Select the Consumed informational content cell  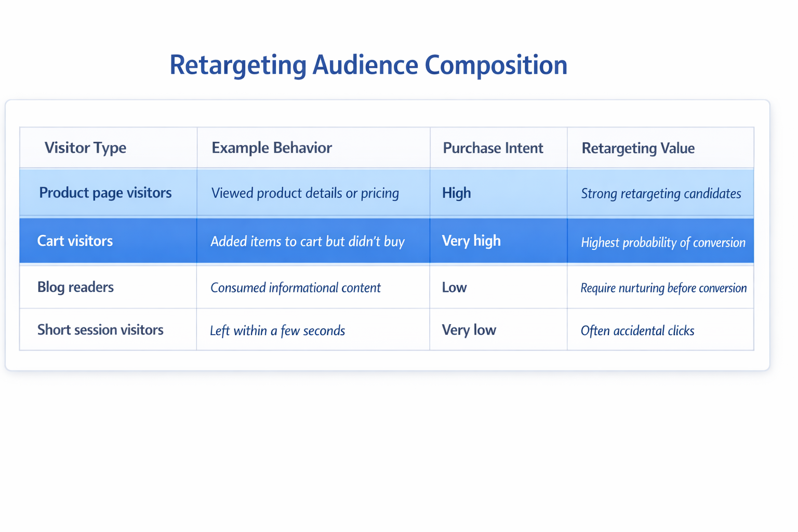(x=295, y=287)
